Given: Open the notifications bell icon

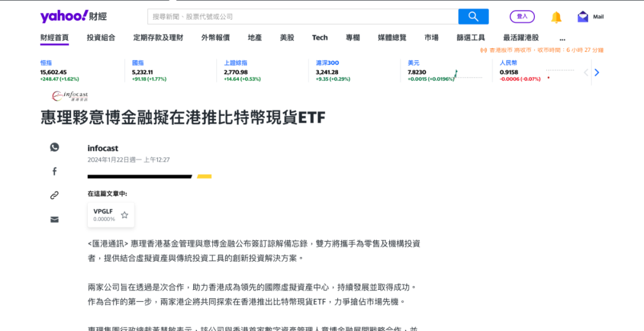Looking at the screenshot, I should pos(556,17).
